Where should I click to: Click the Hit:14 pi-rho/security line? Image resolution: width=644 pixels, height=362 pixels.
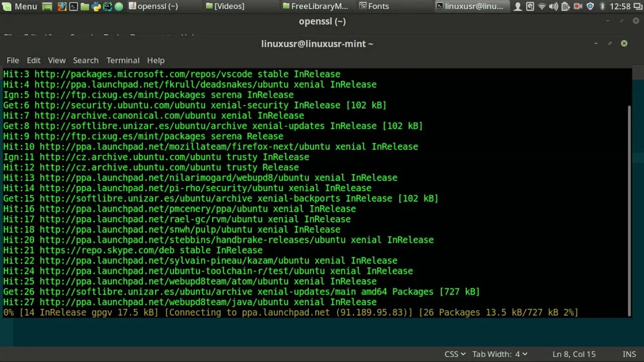tap(187, 188)
